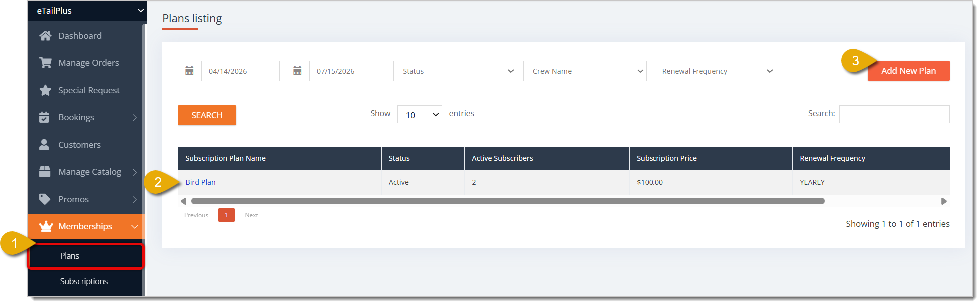Click the eTailPlus store name
Image resolution: width=980 pixels, height=305 pixels.
[x=54, y=11]
